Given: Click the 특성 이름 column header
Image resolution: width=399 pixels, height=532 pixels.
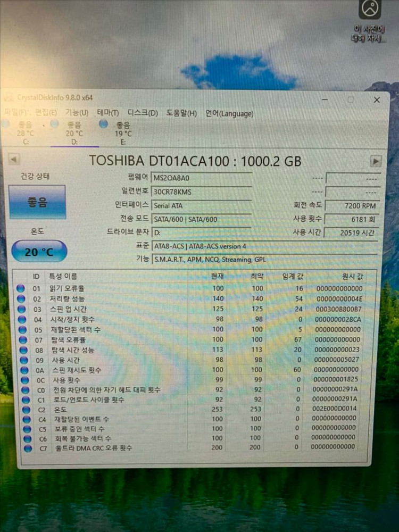Looking at the screenshot, I should [63, 276].
